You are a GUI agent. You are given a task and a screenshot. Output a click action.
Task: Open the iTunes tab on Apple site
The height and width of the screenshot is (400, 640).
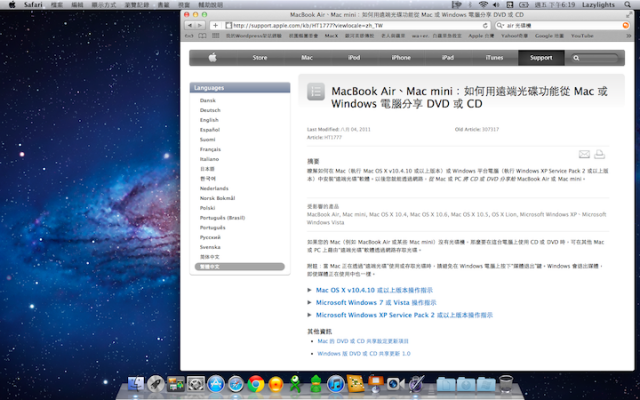(x=494, y=58)
